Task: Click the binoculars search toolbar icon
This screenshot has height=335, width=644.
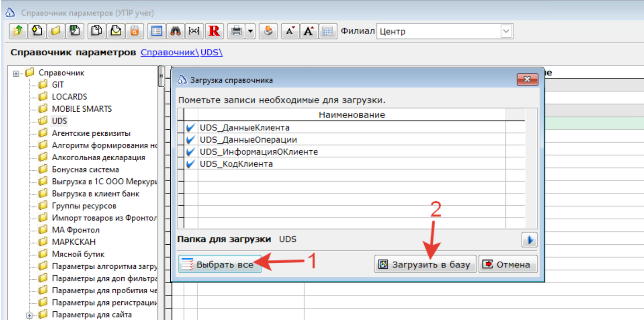Action: tap(175, 31)
